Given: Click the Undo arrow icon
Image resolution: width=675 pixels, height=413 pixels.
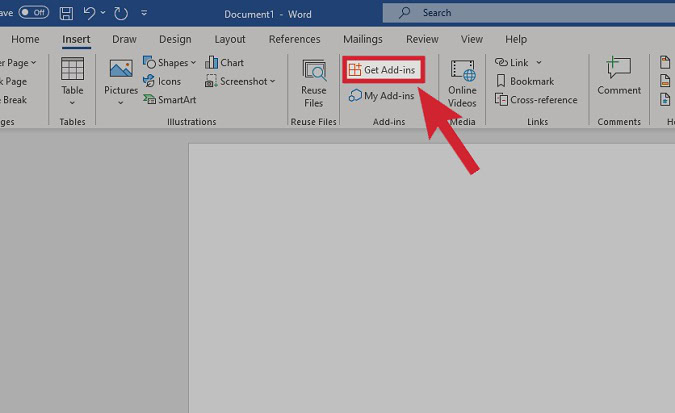Looking at the screenshot, I should [x=89, y=13].
